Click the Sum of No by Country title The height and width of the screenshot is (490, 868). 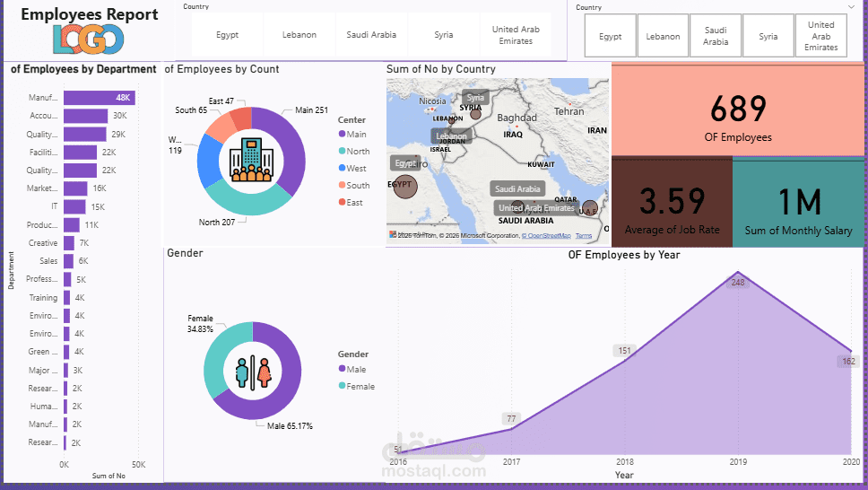click(x=440, y=69)
